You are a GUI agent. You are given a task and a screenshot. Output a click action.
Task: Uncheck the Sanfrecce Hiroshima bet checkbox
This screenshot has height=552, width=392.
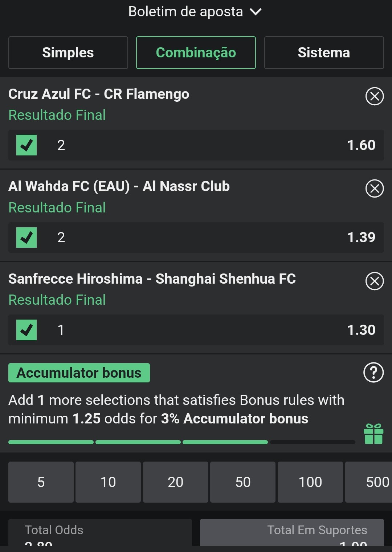(x=26, y=330)
